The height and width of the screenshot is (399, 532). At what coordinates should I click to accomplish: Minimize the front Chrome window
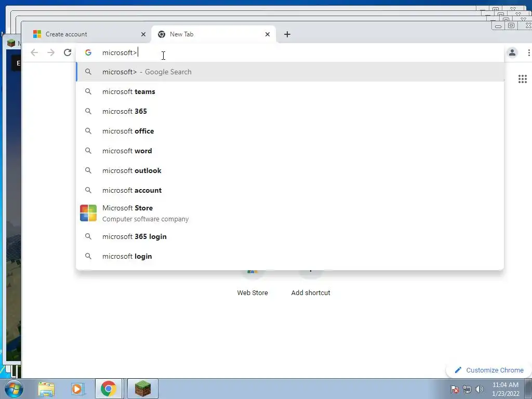coord(498,26)
